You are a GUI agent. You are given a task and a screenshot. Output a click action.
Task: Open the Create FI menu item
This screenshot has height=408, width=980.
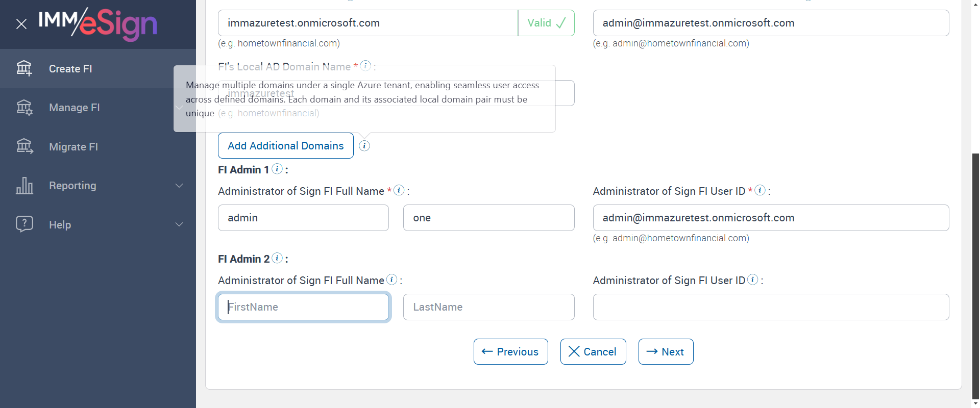pos(70,69)
